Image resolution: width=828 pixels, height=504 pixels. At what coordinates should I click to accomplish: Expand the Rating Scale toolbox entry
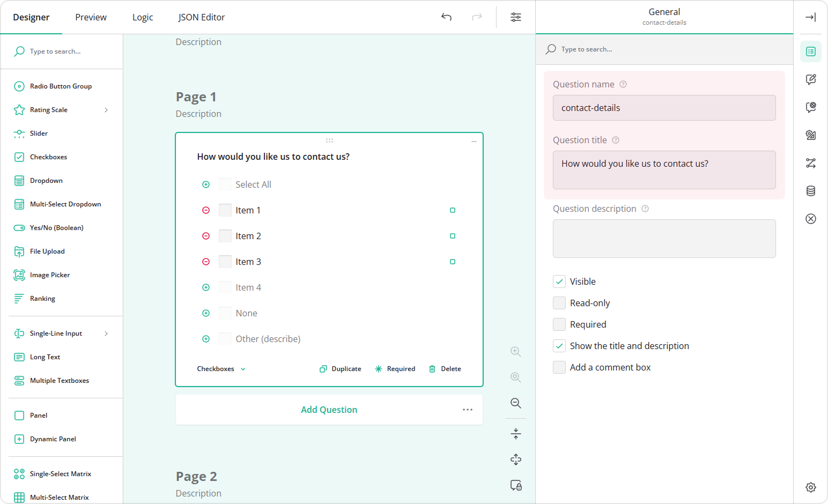pyautogui.click(x=106, y=109)
